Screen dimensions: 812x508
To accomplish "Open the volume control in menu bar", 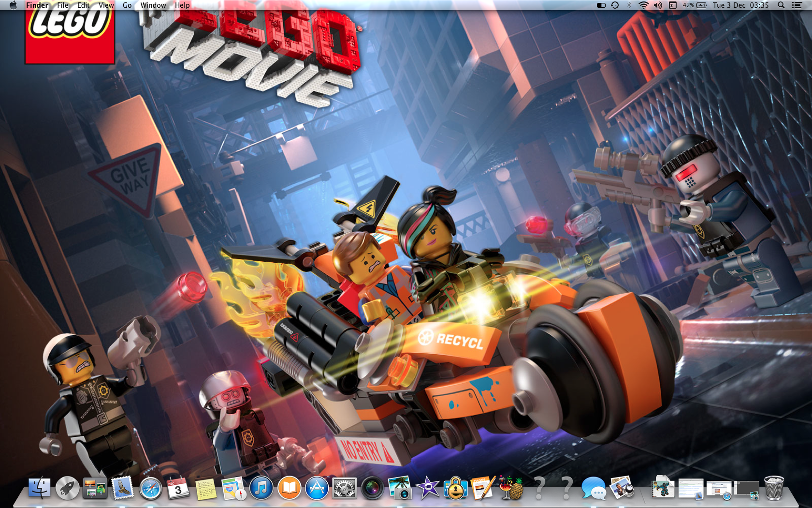I will (x=658, y=5).
